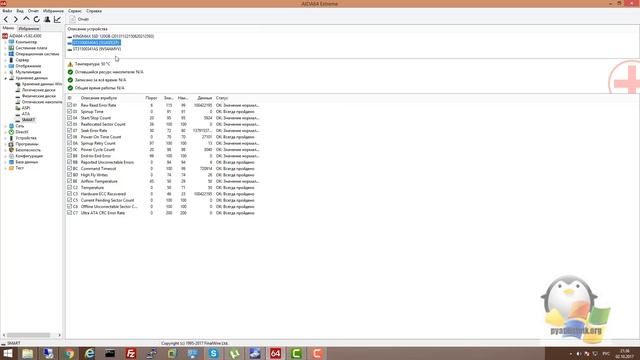Toggle the Power Cycle Count checkbox
Image resolution: width=640 pixels, height=360 pixels.
69,149
